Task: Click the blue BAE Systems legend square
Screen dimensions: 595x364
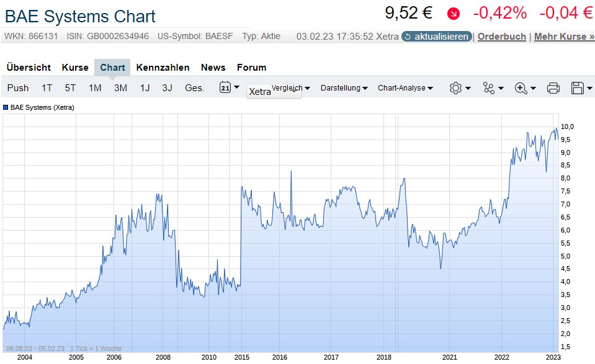Action: 6,107
